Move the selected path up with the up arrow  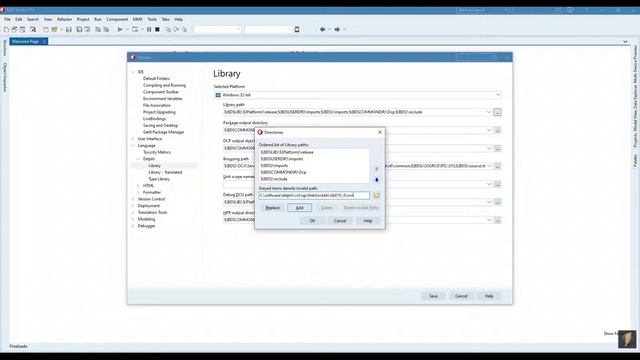point(376,169)
